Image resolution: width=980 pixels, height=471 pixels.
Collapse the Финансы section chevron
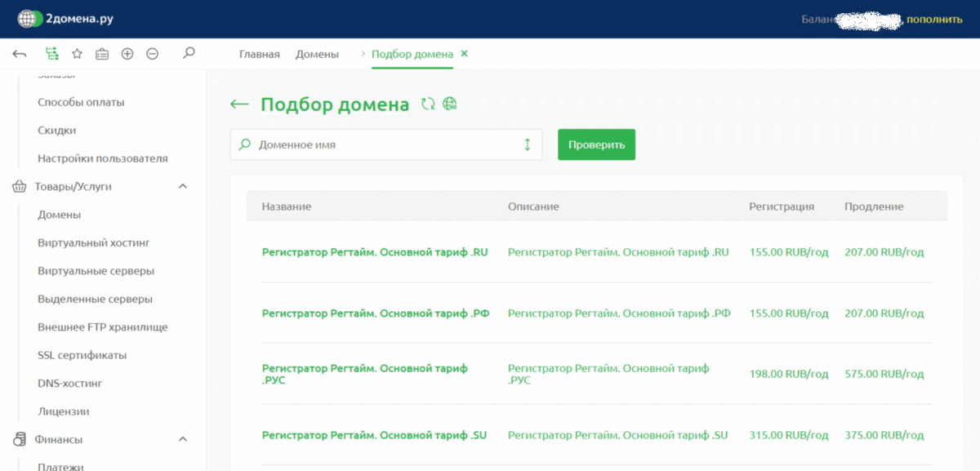pyautogui.click(x=183, y=439)
